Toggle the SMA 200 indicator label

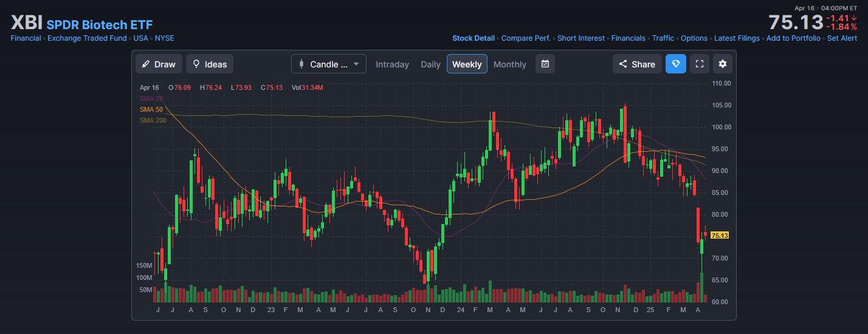[153, 120]
